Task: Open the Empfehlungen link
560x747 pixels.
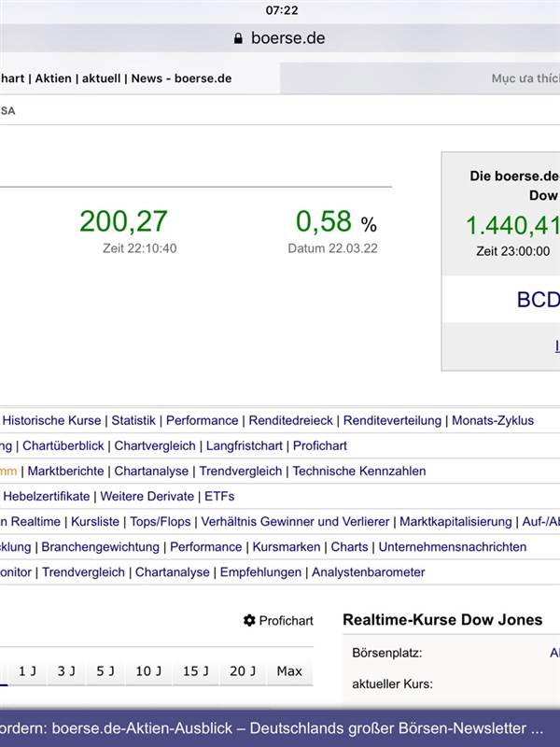Action: (260, 572)
